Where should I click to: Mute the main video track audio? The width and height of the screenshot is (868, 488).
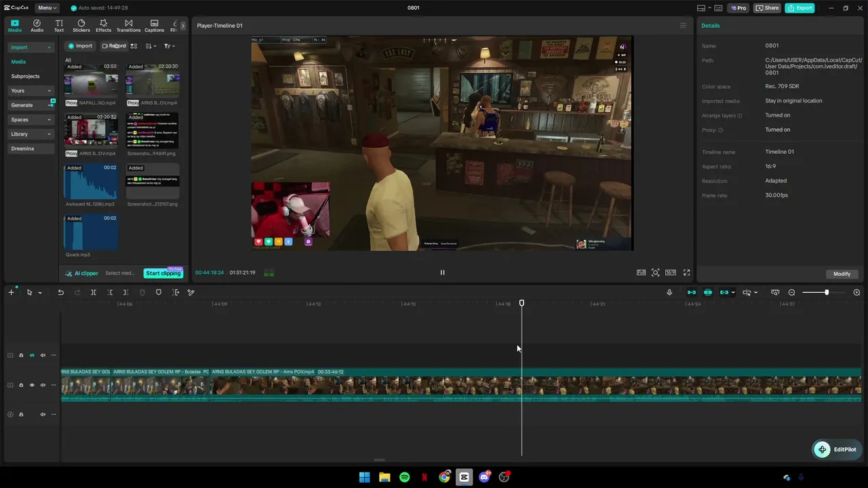tap(43, 385)
